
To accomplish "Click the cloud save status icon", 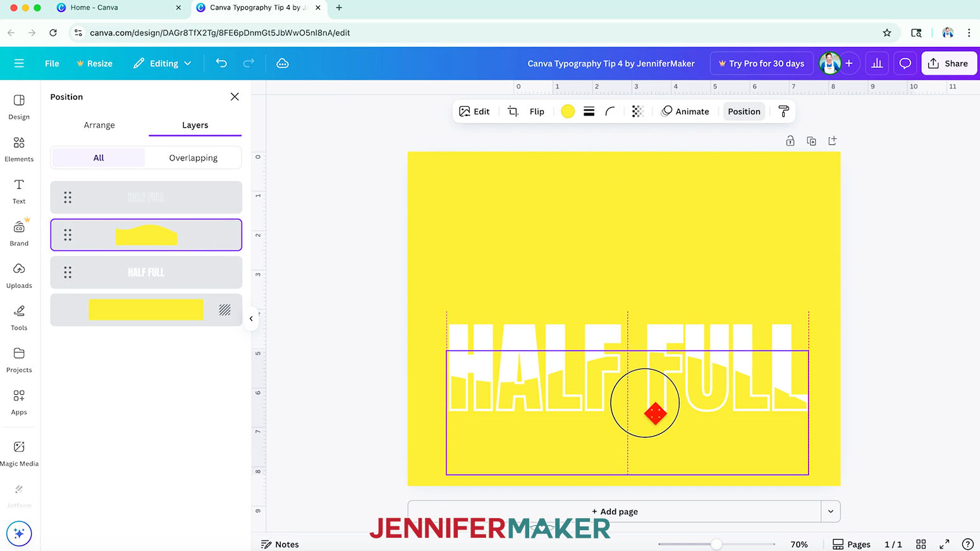I will pyautogui.click(x=283, y=63).
